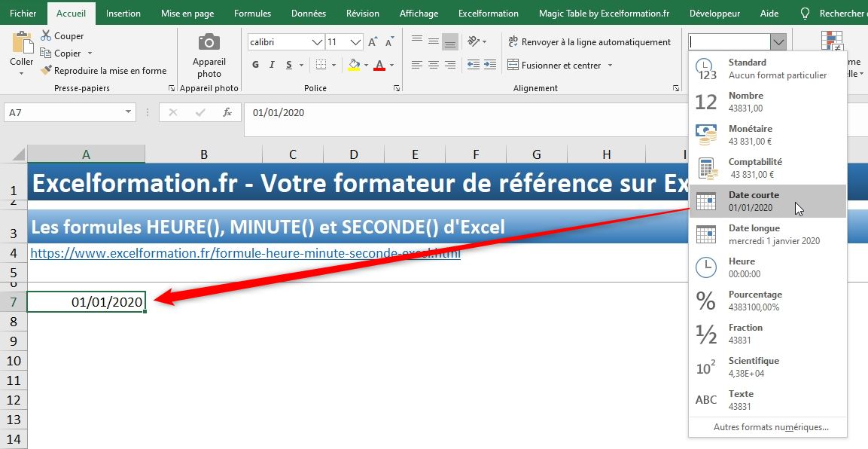The image size is (868, 449).
Task: Open fill color dropdown arrow
Action: click(366, 66)
